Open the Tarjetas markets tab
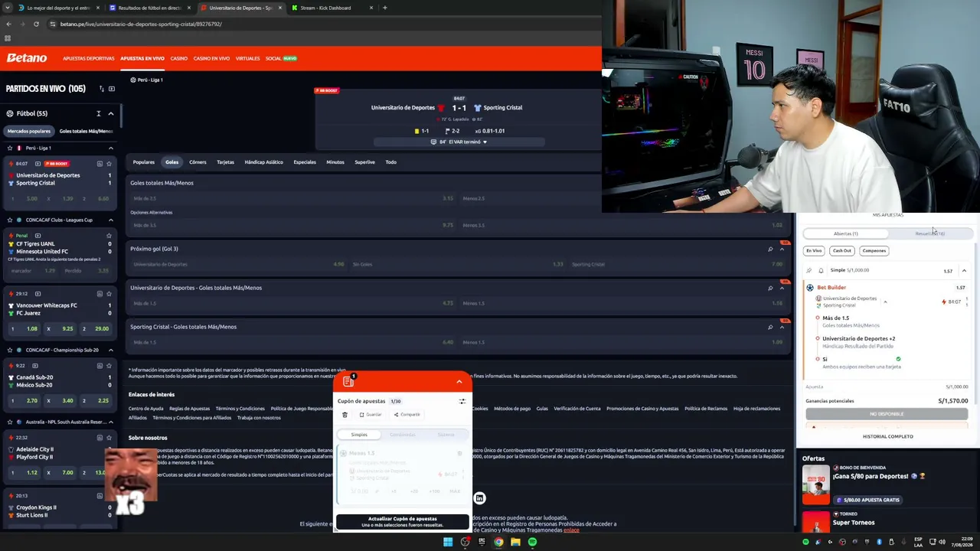The height and width of the screenshot is (551, 980). click(225, 162)
